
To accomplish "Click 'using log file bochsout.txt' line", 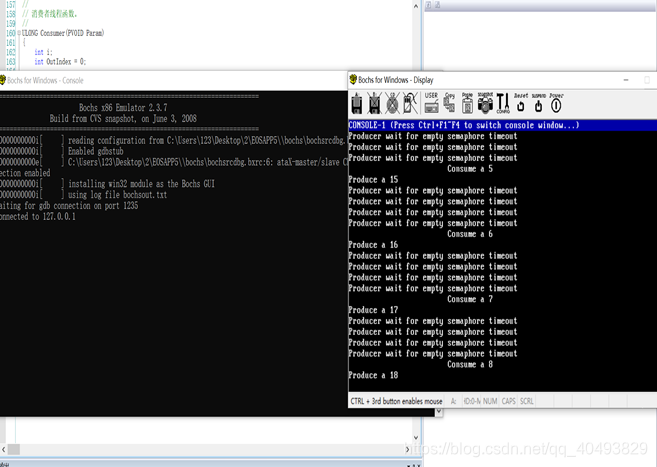I will point(117,195).
